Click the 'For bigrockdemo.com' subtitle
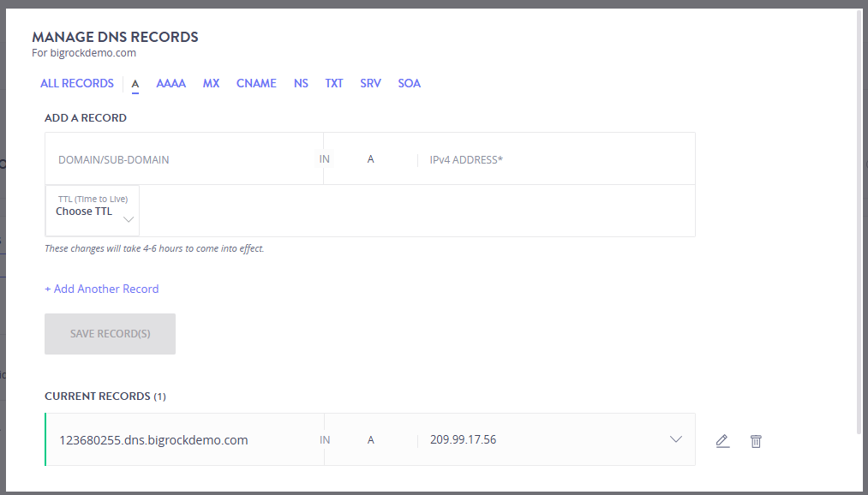 [84, 53]
